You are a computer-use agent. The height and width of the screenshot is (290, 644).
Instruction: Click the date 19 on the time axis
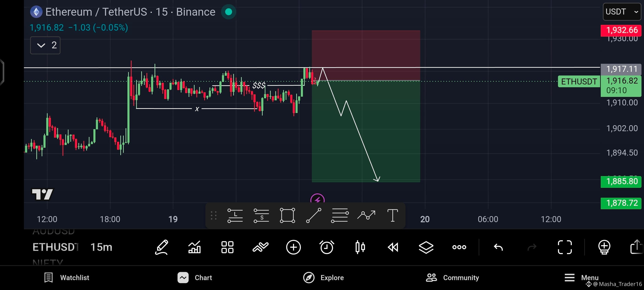(x=173, y=219)
